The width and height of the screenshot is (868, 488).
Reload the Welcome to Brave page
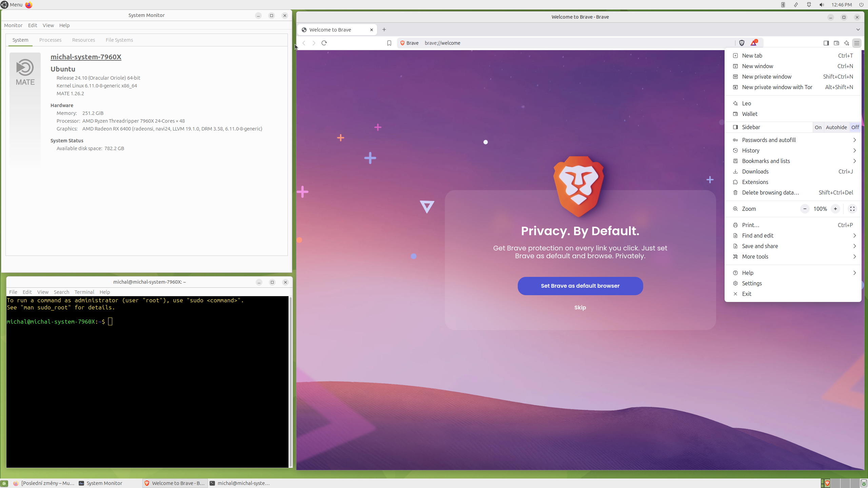[x=324, y=43]
